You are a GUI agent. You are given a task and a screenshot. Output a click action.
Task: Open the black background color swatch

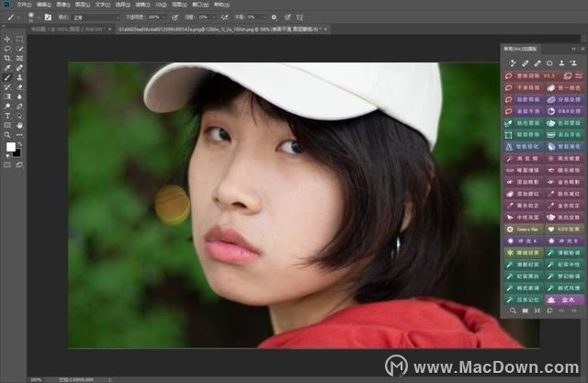[x=17, y=153]
